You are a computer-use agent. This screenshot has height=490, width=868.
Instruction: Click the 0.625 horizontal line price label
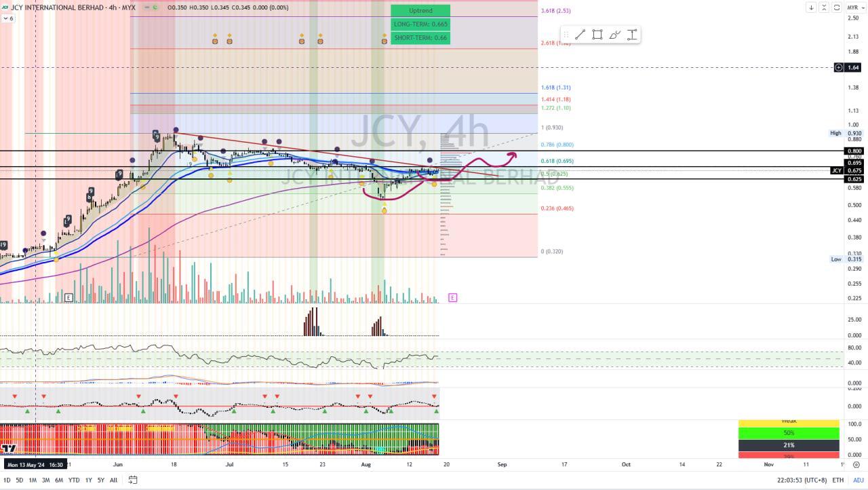coord(853,179)
